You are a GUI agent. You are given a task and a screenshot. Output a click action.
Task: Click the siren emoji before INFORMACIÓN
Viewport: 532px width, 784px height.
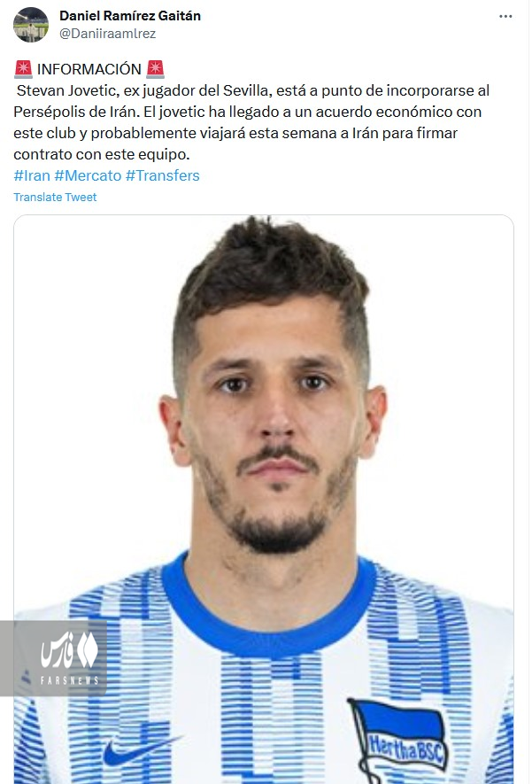[x=23, y=69]
